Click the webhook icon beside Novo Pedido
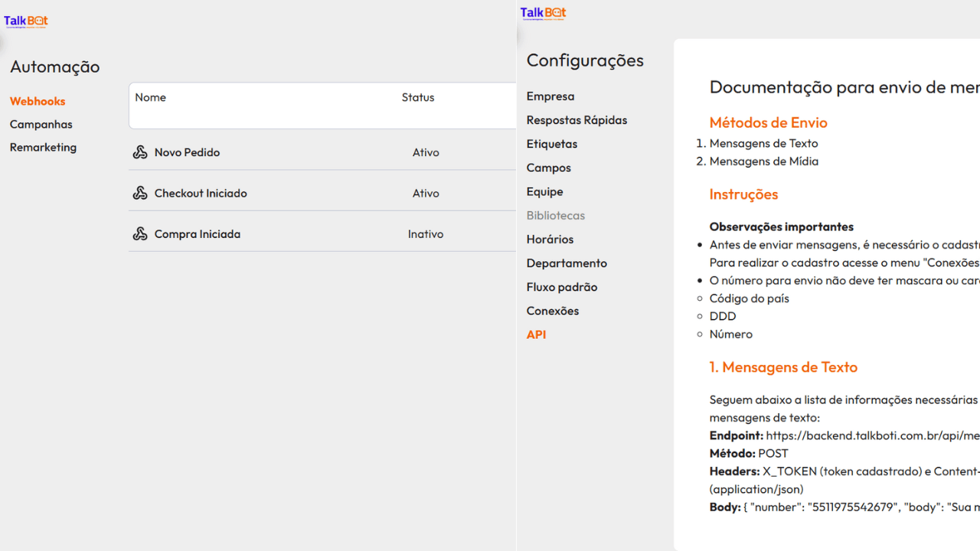Image resolution: width=980 pixels, height=551 pixels. point(140,152)
